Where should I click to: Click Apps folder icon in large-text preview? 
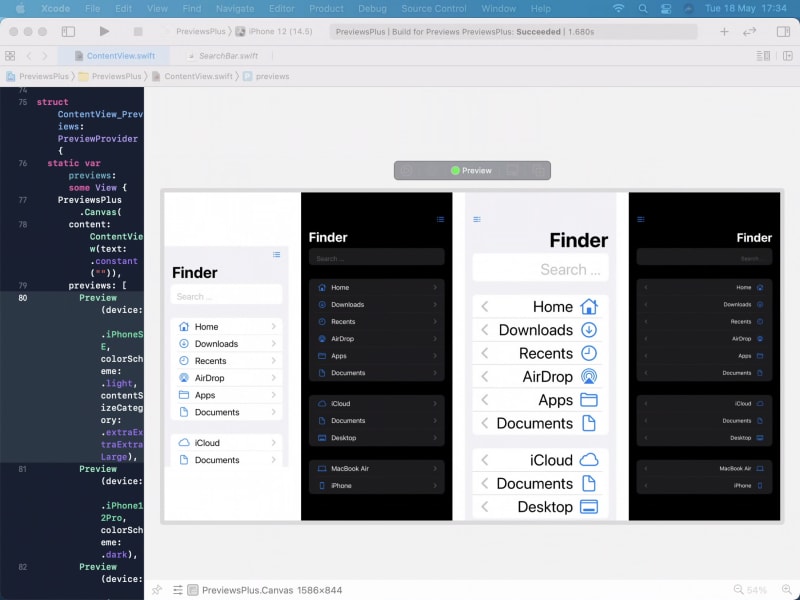point(589,400)
